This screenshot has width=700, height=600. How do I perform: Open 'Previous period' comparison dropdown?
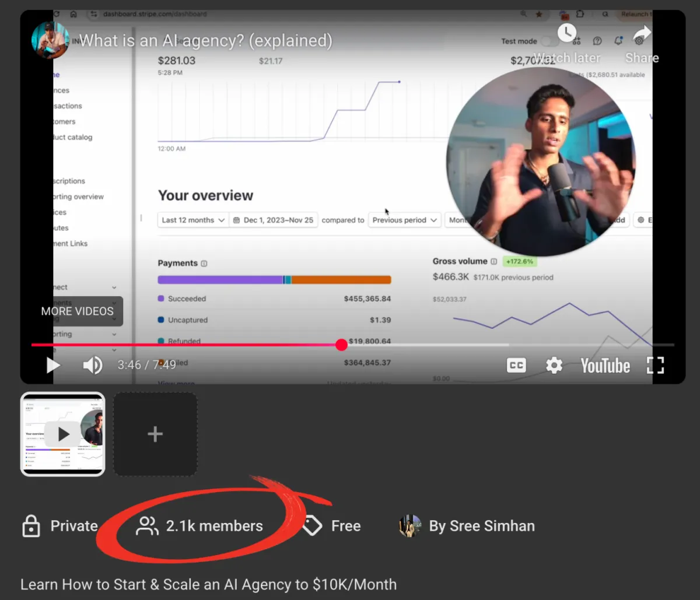[405, 220]
